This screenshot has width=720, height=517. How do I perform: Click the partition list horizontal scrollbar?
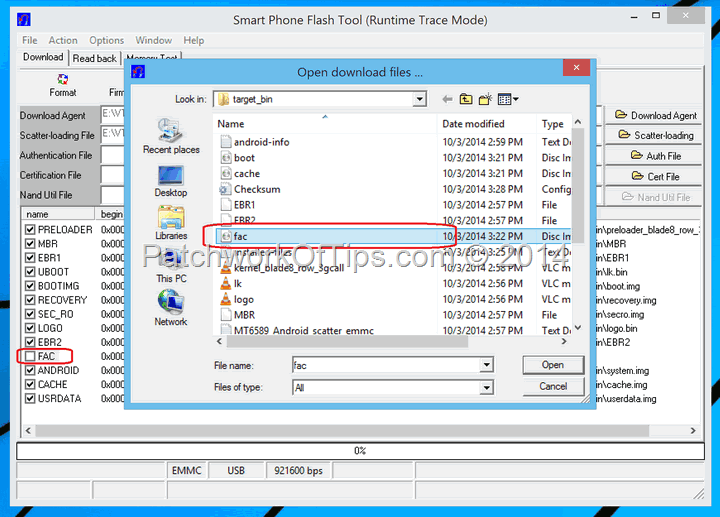coord(342,430)
